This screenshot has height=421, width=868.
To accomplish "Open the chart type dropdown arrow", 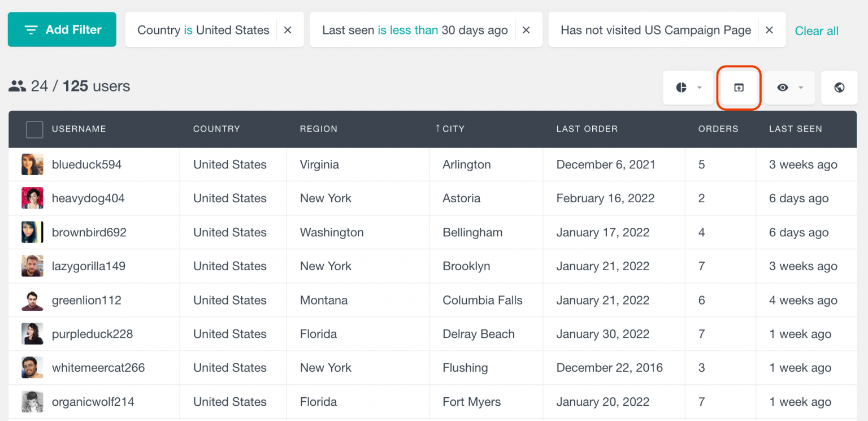I will pos(699,88).
